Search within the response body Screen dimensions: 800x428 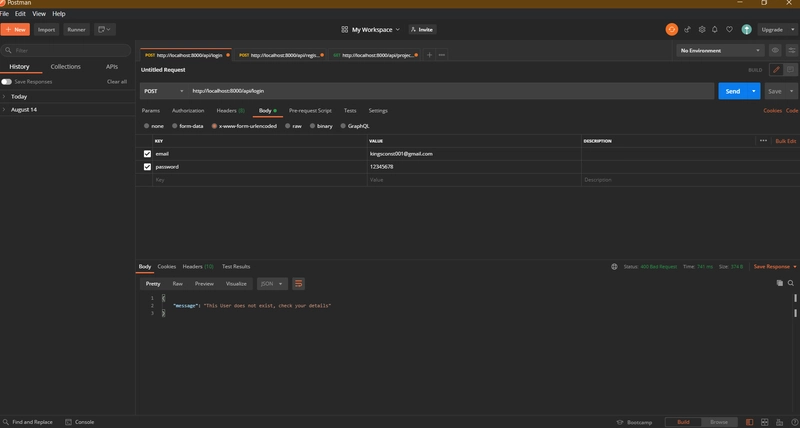(791, 283)
